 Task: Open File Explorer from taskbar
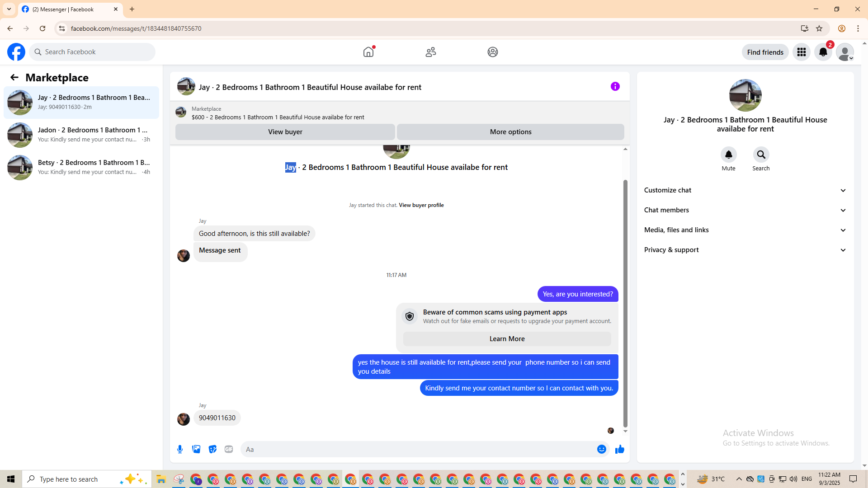[161, 479]
